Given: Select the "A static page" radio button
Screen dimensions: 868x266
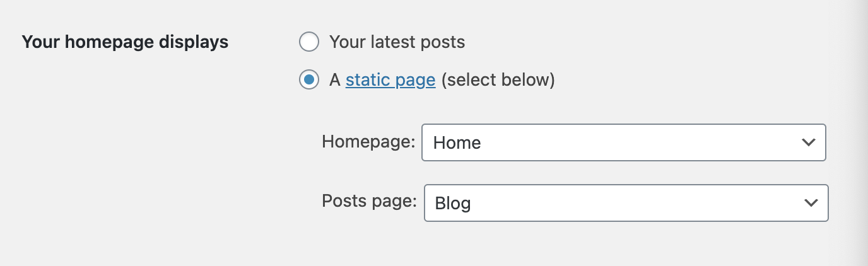Looking at the screenshot, I should coord(308,80).
